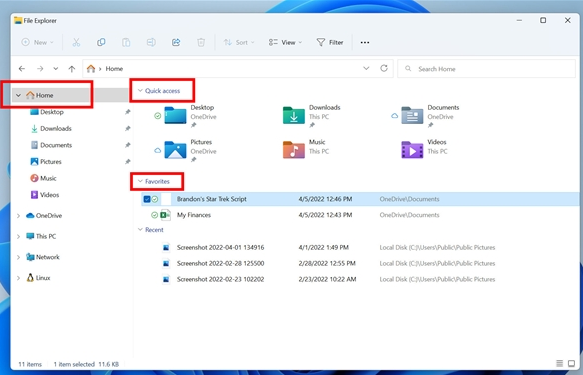The width and height of the screenshot is (583, 375).
Task: Click Home in the address bar path
Action: click(114, 69)
